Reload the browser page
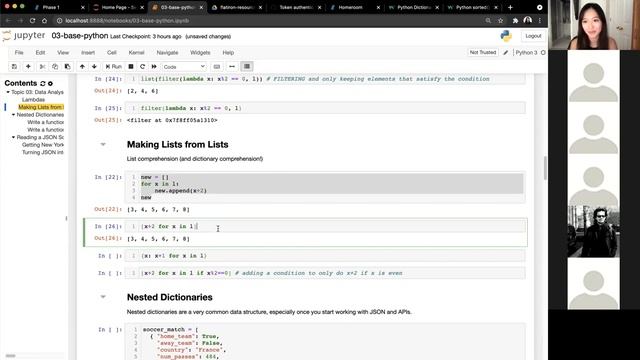 coord(32,20)
